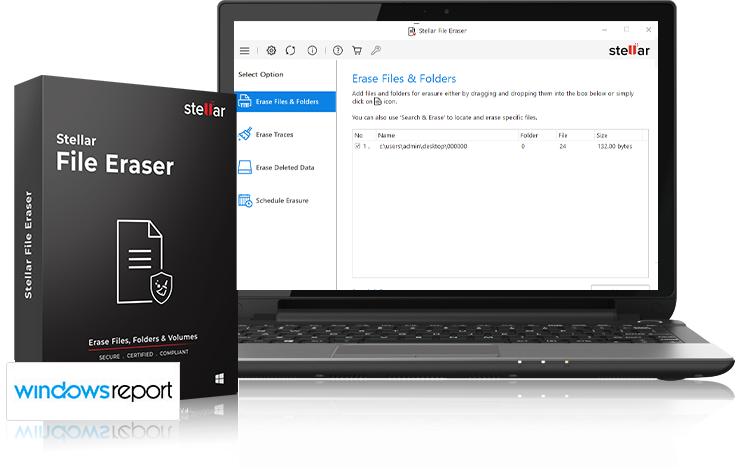Click the 132.00 bytes size value
The image size is (735, 467).
(x=615, y=146)
